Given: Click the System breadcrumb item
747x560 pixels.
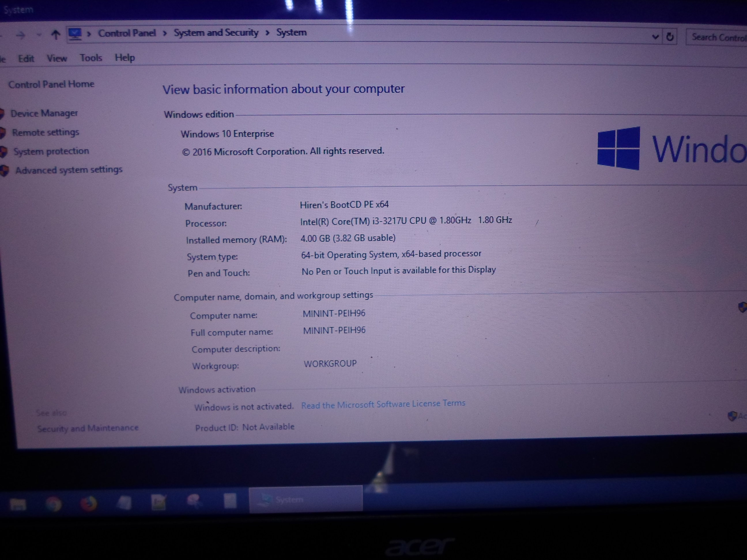Looking at the screenshot, I should coord(291,32).
